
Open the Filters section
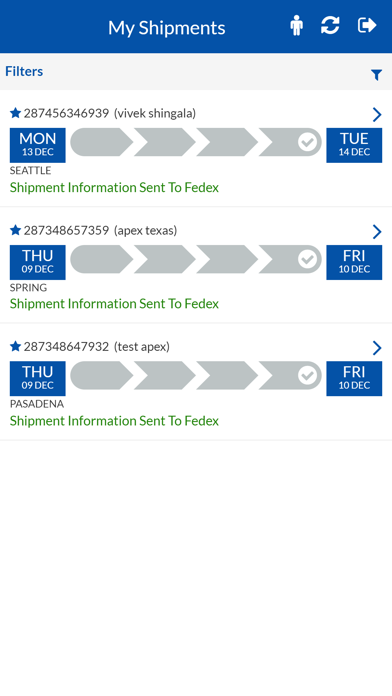tap(24, 71)
